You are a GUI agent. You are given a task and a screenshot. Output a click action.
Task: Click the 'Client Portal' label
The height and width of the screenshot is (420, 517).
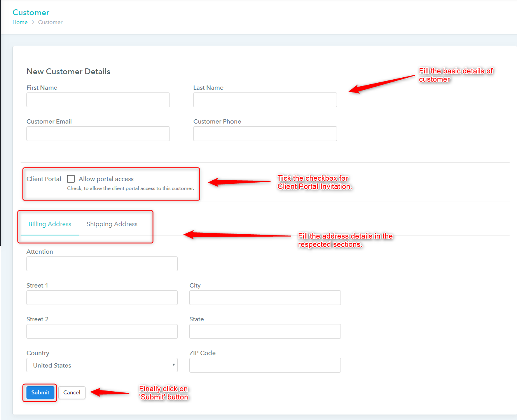(x=44, y=179)
